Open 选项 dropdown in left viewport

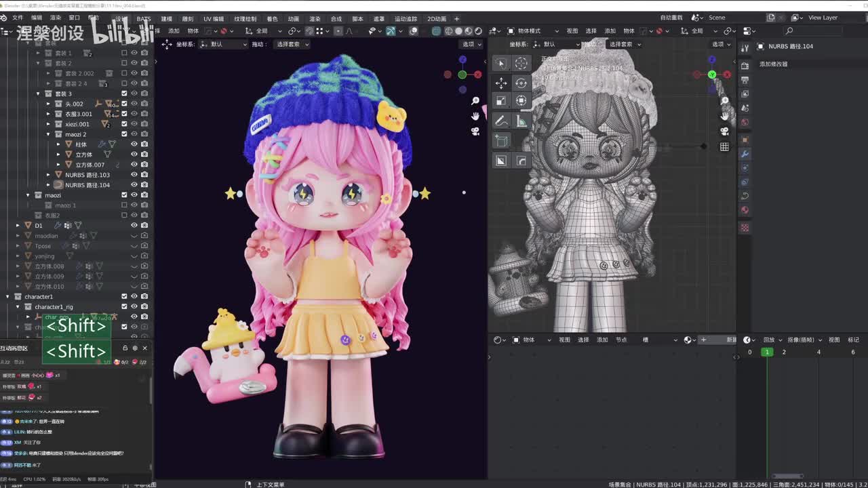coord(471,44)
